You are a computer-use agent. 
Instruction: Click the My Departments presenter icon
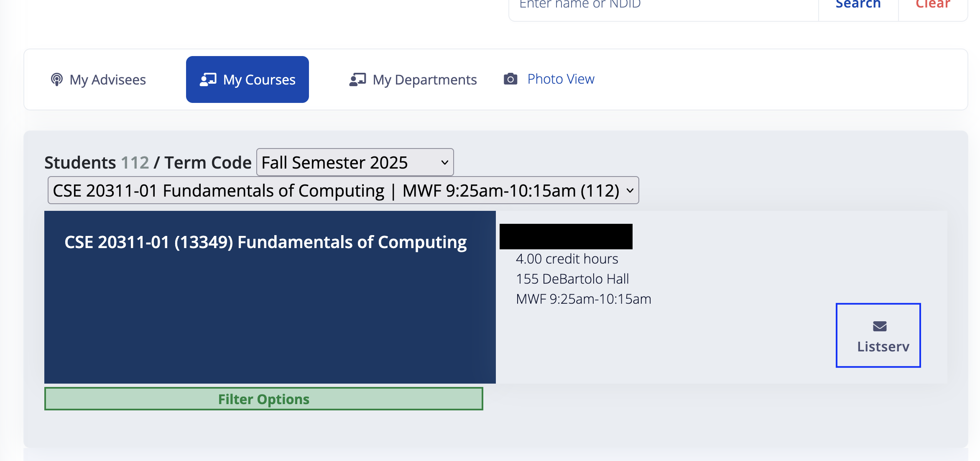[358, 79]
